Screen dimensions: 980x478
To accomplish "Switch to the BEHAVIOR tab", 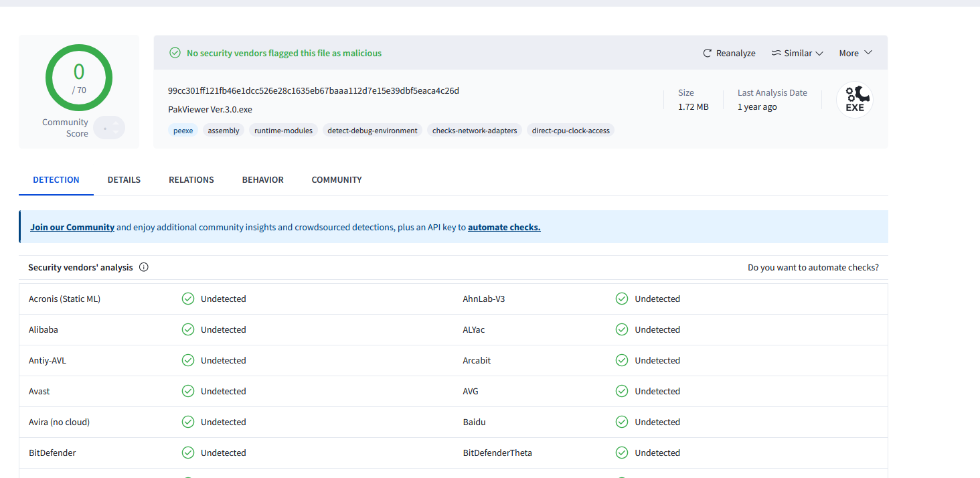I will 263,179.
